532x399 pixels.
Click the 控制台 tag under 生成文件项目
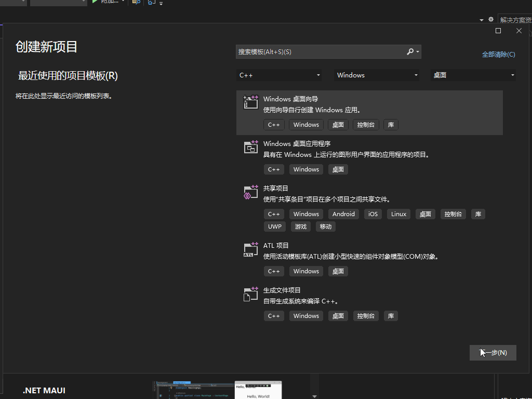pyautogui.click(x=366, y=316)
